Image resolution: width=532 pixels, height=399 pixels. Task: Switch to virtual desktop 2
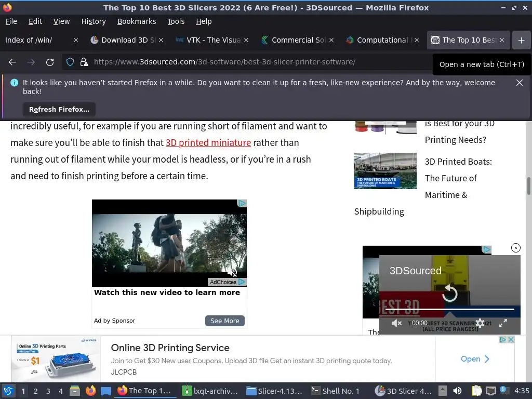[x=35, y=391]
